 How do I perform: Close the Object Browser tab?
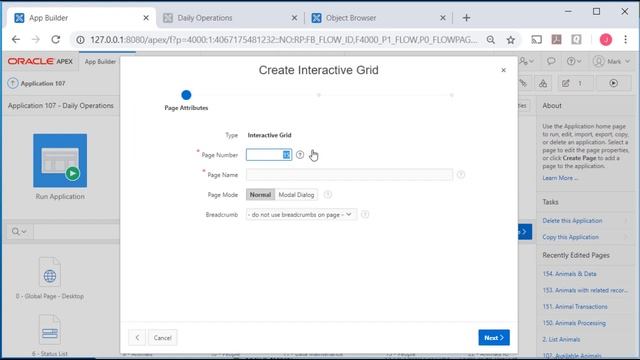click(x=443, y=18)
